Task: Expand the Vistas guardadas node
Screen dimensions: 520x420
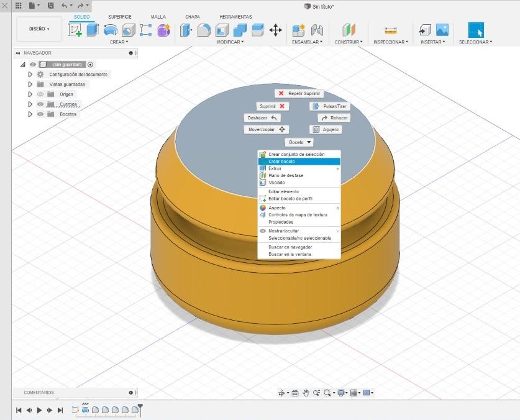Action: point(30,84)
